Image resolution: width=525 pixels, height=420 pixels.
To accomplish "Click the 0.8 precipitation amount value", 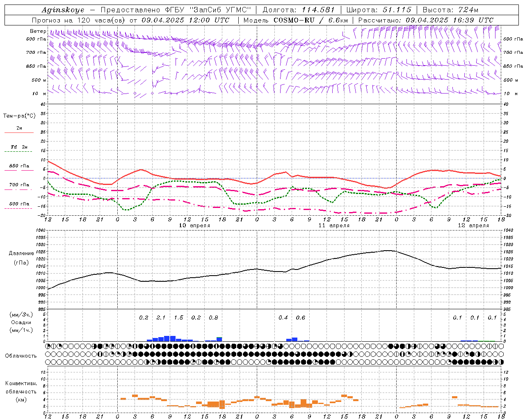I will (x=213, y=317).
